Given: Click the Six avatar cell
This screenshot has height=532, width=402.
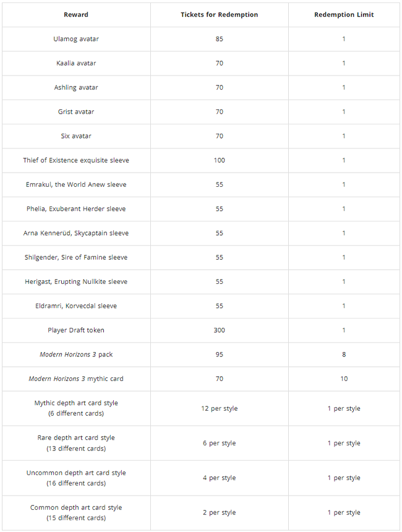Looking at the screenshot, I should tap(76, 136).
